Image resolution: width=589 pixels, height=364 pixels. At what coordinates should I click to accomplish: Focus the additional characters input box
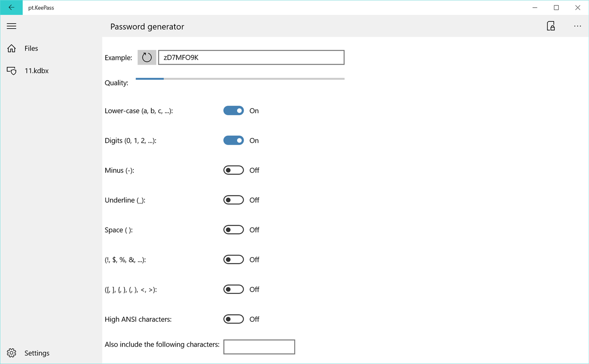[x=259, y=347]
